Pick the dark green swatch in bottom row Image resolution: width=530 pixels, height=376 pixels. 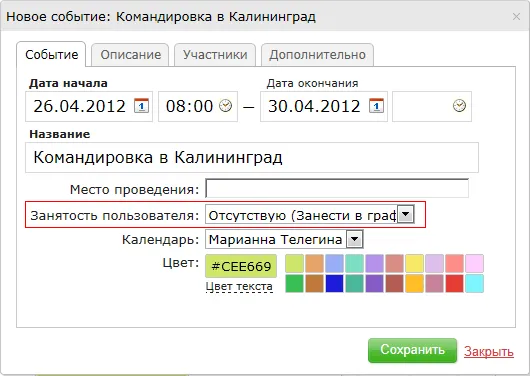(x=294, y=283)
